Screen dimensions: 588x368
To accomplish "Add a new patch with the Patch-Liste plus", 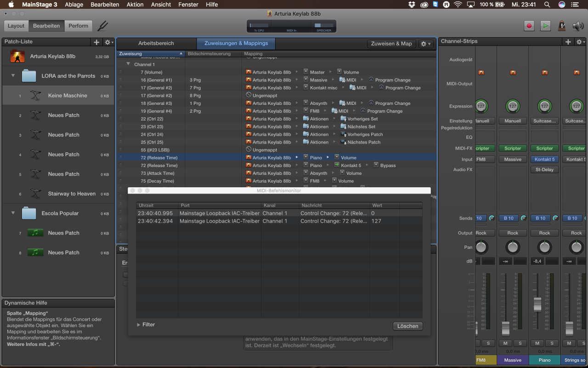I will [96, 42].
